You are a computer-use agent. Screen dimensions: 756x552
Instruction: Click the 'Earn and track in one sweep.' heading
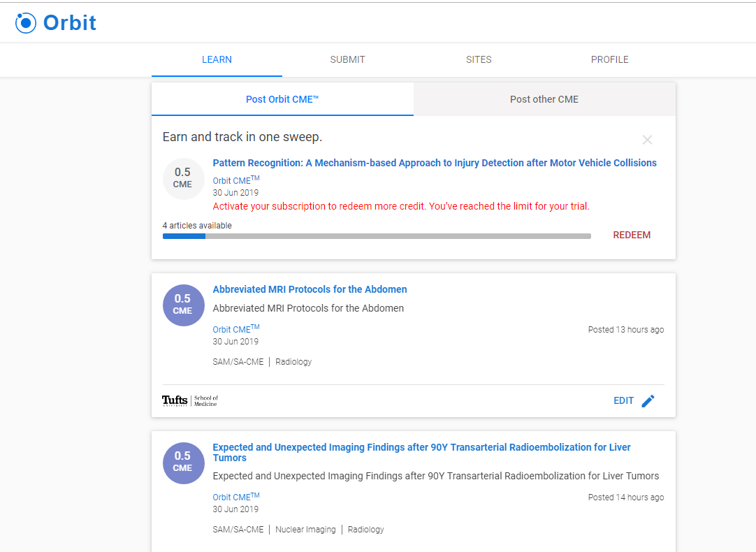click(242, 137)
